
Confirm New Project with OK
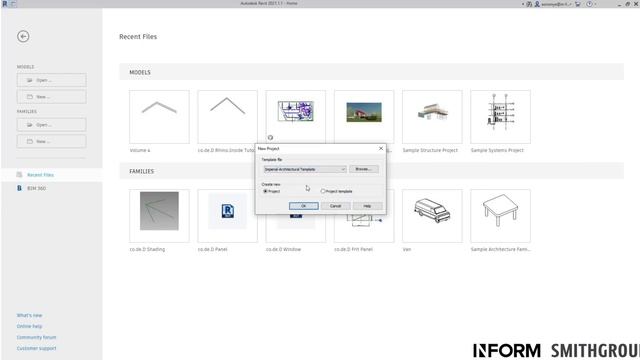(304, 206)
